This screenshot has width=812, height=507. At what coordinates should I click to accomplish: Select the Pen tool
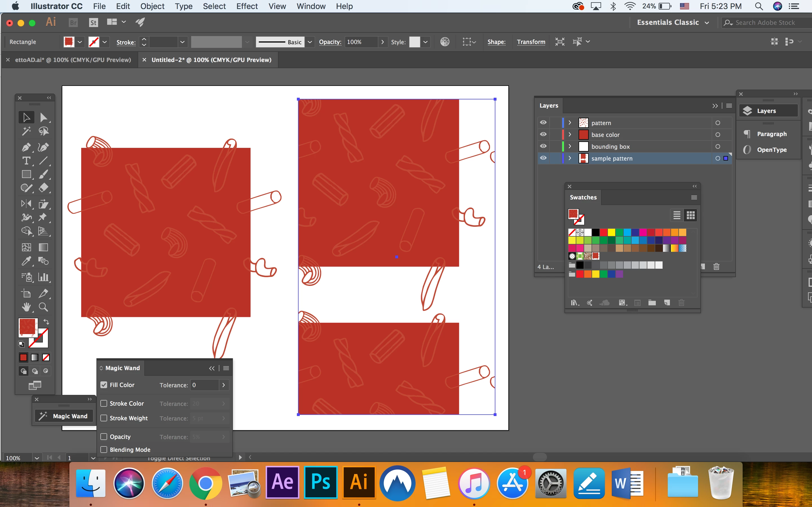click(26, 147)
